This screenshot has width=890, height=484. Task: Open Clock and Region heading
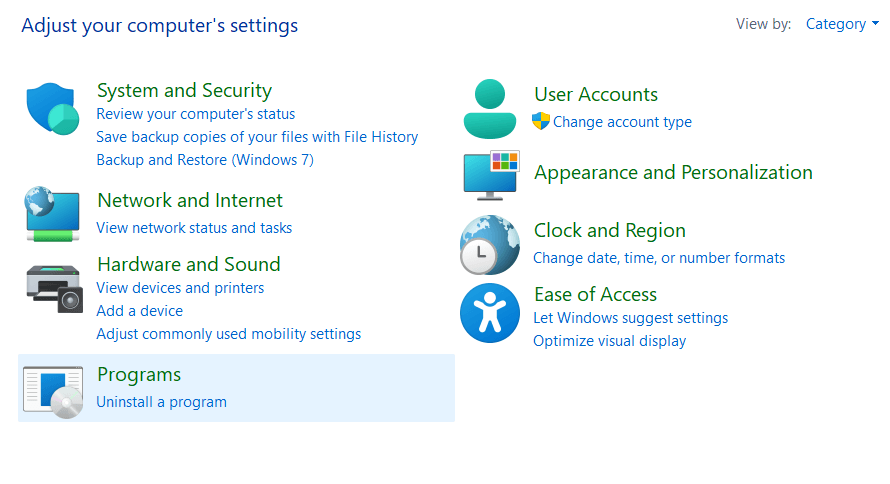(x=610, y=230)
